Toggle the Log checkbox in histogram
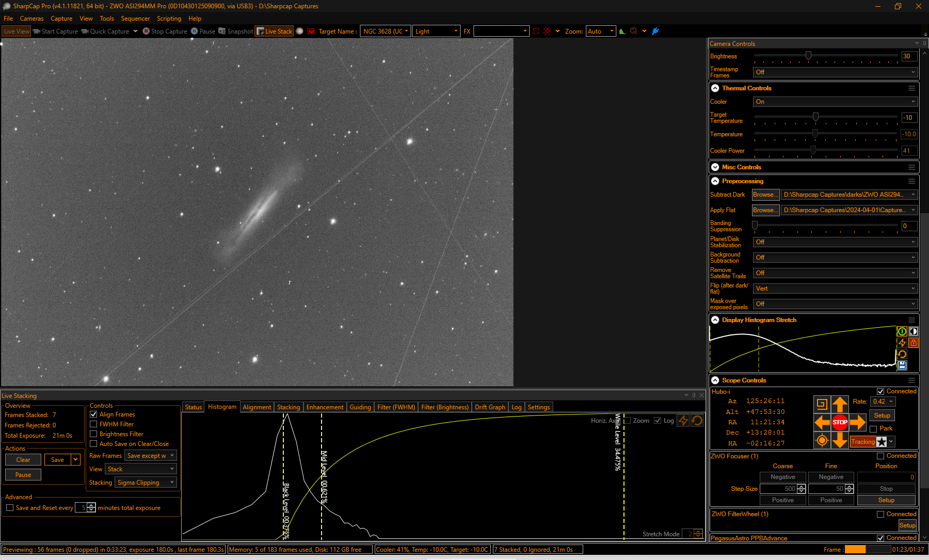Screen dimensions: 929x560 658,421
